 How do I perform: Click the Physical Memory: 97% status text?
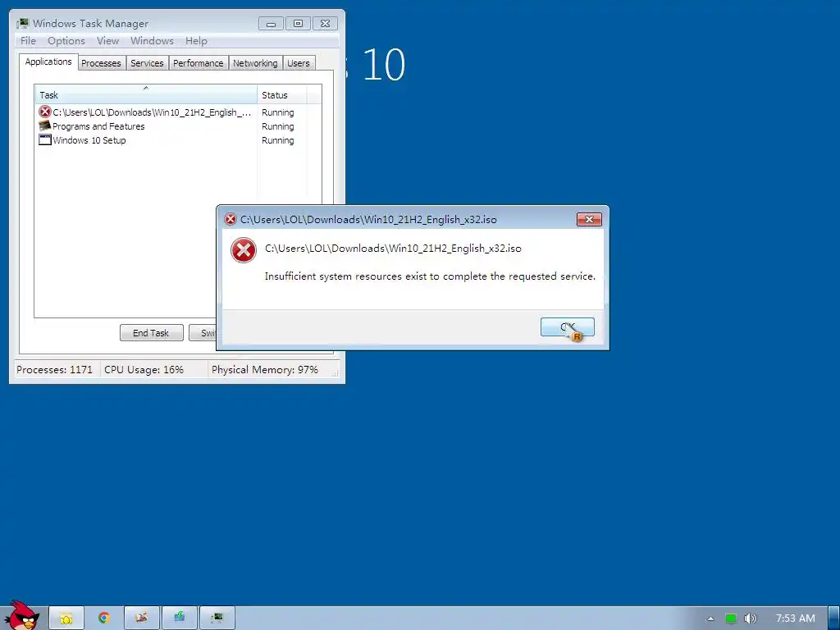tap(265, 370)
